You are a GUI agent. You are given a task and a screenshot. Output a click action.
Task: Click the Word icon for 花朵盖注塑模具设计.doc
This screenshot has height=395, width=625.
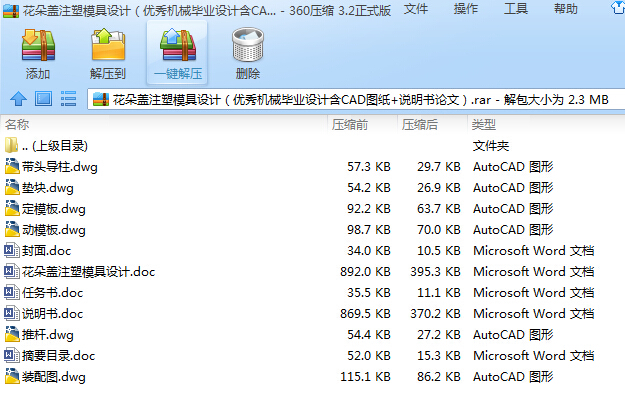tap(12, 271)
